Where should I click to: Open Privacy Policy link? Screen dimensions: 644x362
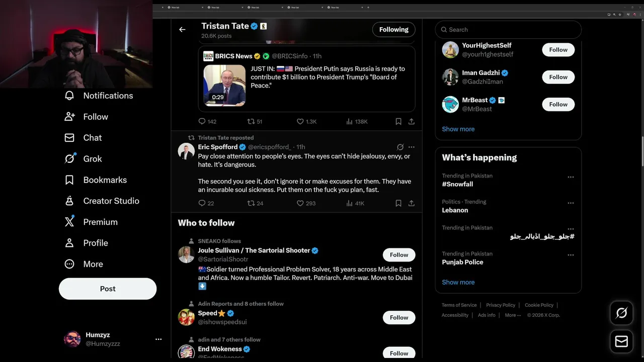[x=501, y=305]
